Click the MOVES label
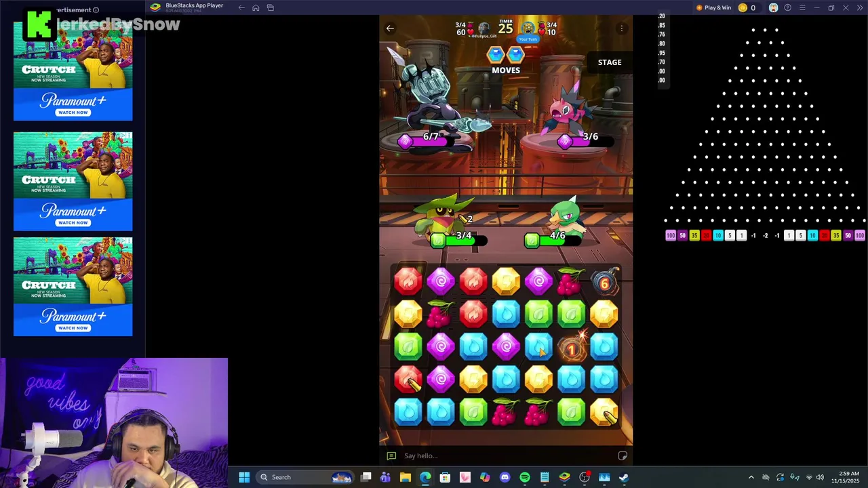 [x=506, y=70]
